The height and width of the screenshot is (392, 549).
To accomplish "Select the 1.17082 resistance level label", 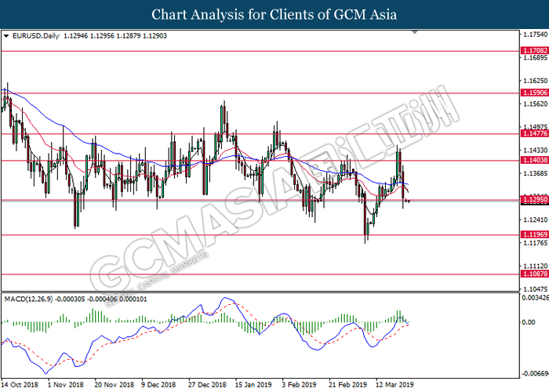I will (534, 51).
